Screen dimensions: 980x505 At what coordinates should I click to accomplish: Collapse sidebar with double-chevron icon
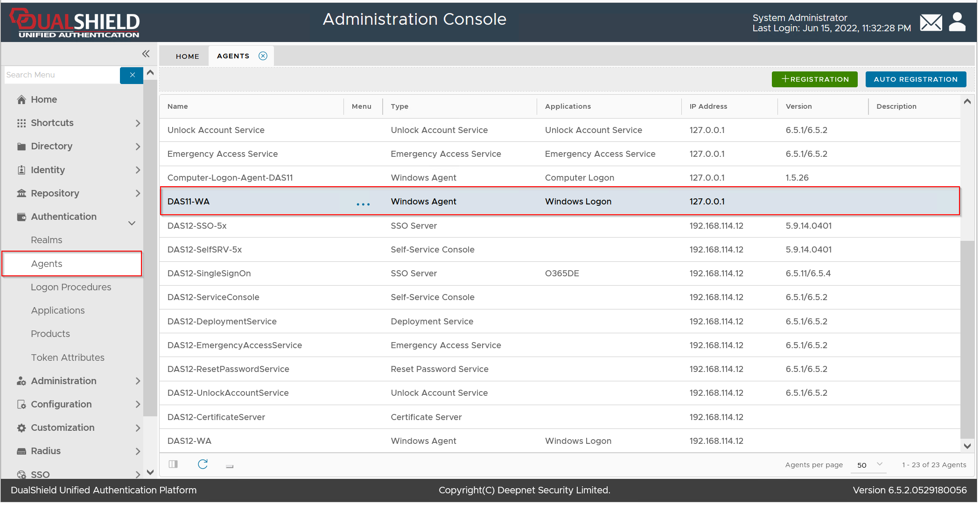[146, 54]
